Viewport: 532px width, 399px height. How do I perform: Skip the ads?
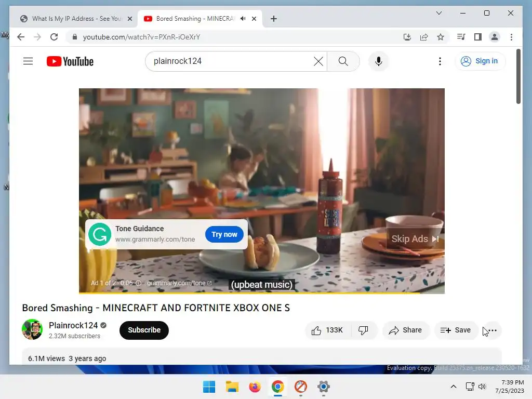(415, 239)
